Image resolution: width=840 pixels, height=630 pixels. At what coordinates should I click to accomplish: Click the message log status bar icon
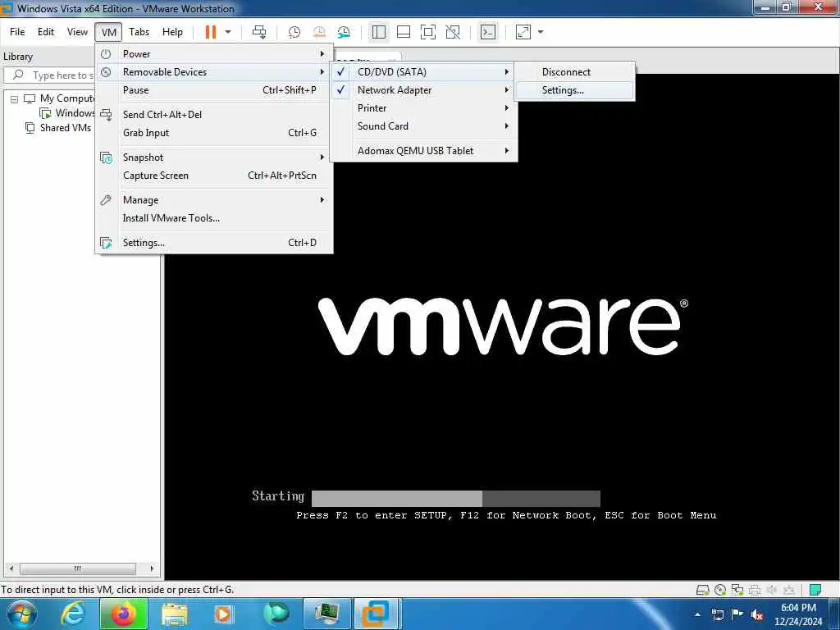click(815, 590)
